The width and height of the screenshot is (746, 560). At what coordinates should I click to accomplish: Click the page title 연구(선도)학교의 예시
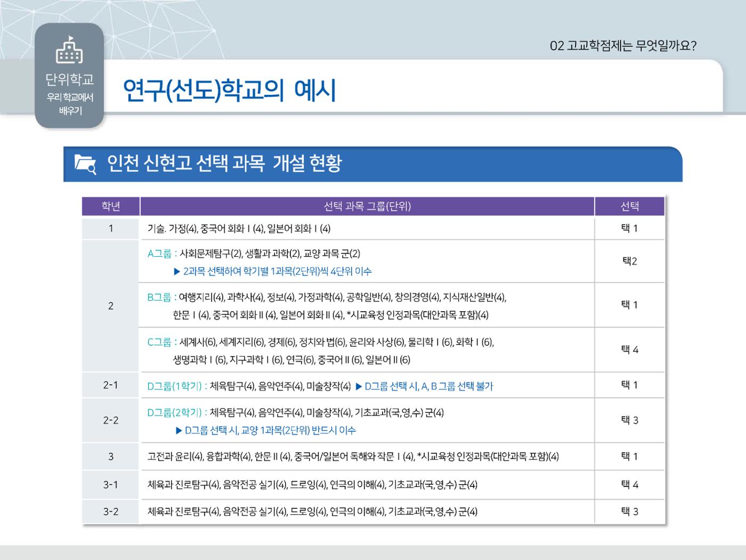pyautogui.click(x=229, y=90)
